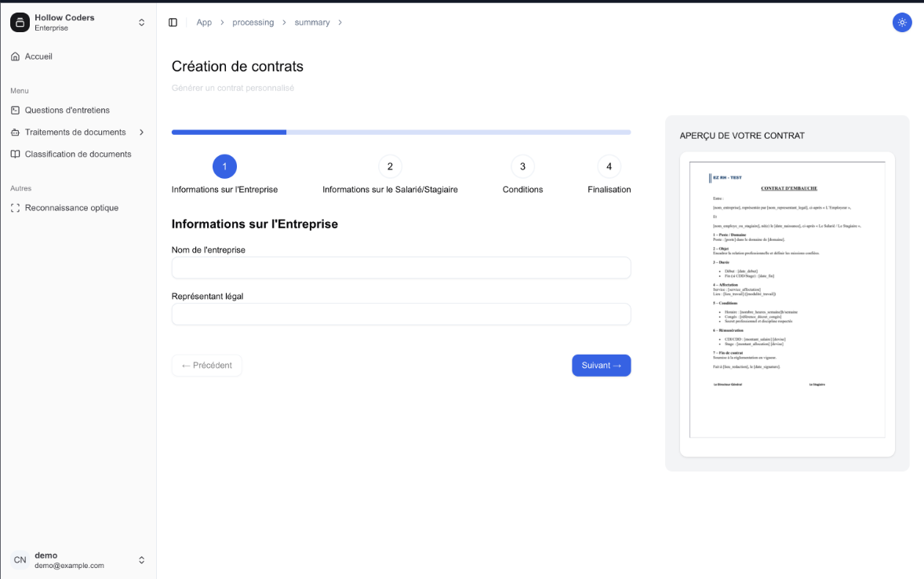Click the Classification de documents book icon
The image size is (924, 579).
pyautogui.click(x=15, y=154)
